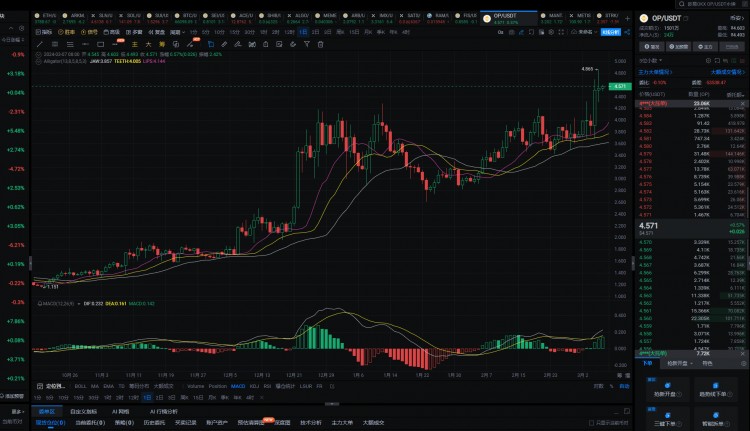This screenshot has height=431, width=750.
Task: Click the order book settings gear icon
Action: pyautogui.click(x=708, y=61)
